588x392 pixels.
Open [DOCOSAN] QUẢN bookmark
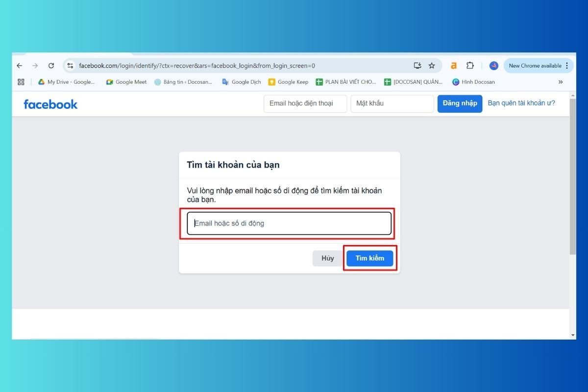click(x=414, y=82)
